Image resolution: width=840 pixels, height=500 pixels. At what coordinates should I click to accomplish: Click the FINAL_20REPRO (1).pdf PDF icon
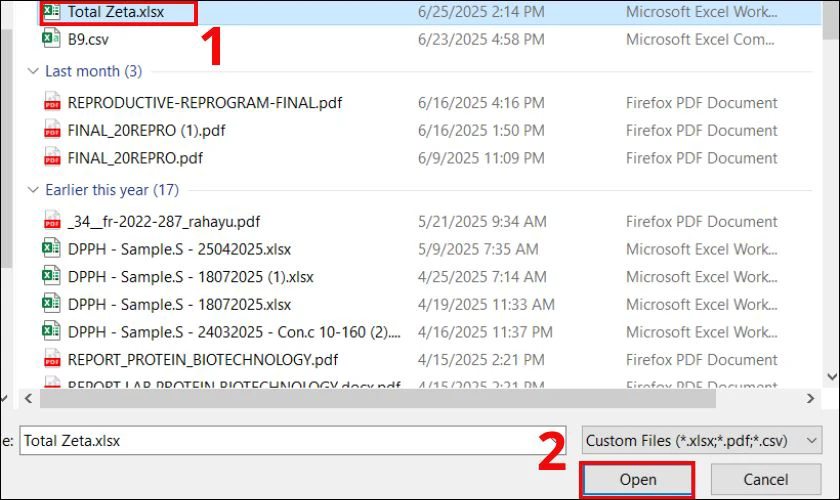52,130
